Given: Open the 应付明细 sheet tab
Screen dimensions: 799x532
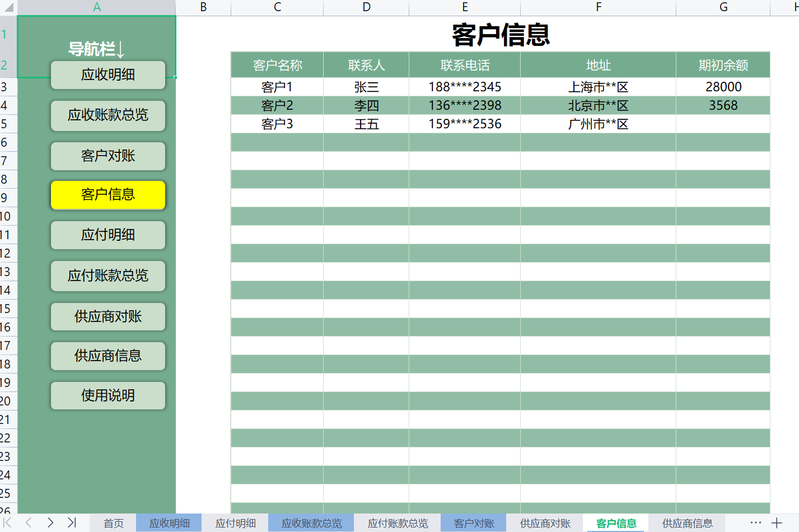Looking at the screenshot, I should [235, 523].
